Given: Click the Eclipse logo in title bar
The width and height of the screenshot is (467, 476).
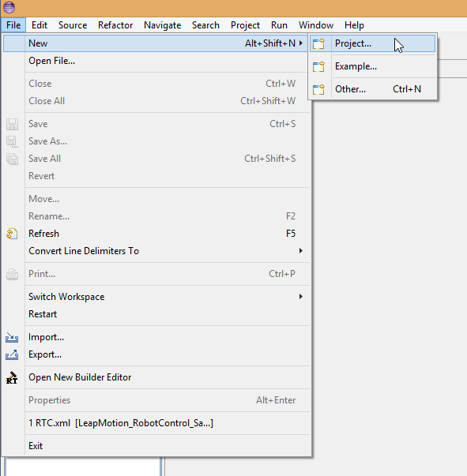Looking at the screenshot, I should click(9, 7).
